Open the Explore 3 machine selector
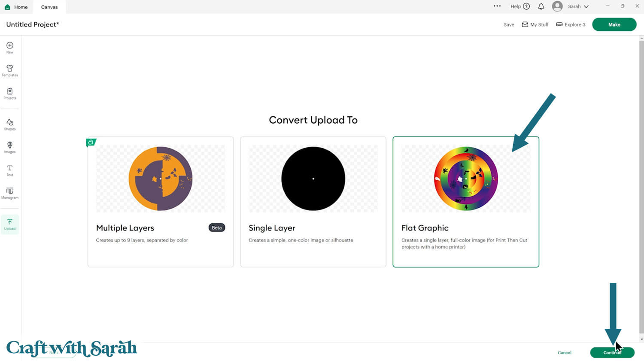644x361 pixels. (x=571, y=24)
